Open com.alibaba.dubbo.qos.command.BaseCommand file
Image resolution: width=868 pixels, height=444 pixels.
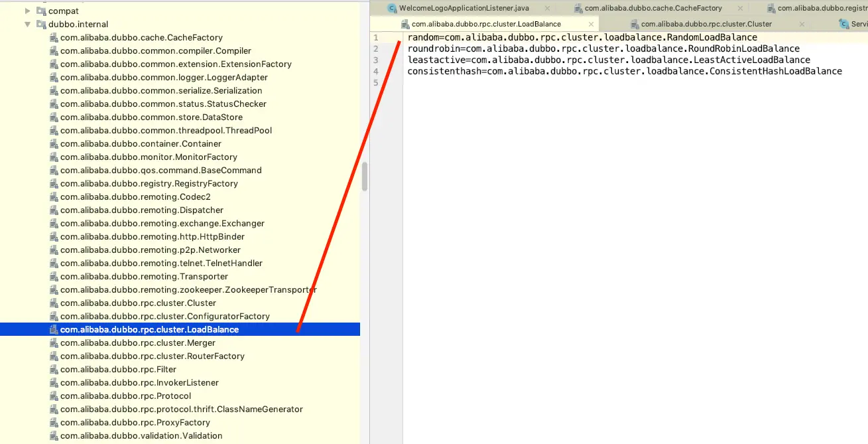tap(161, 171)
